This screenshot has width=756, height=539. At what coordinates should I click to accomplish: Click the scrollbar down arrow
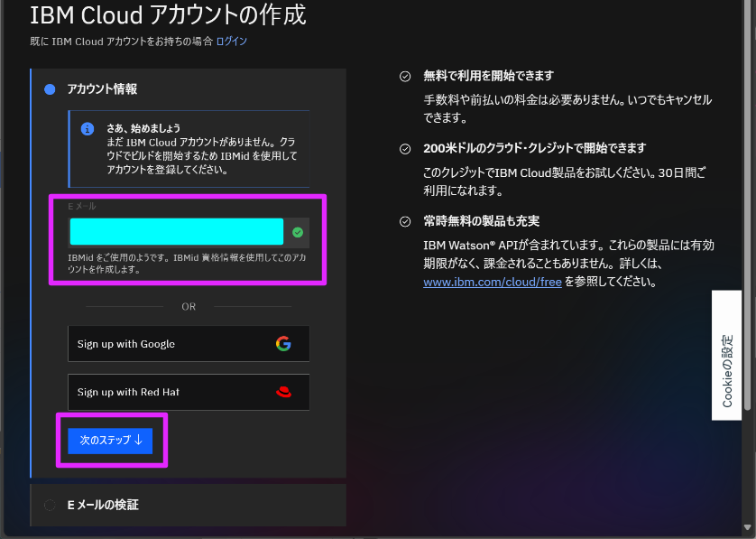tap(748, 527)
